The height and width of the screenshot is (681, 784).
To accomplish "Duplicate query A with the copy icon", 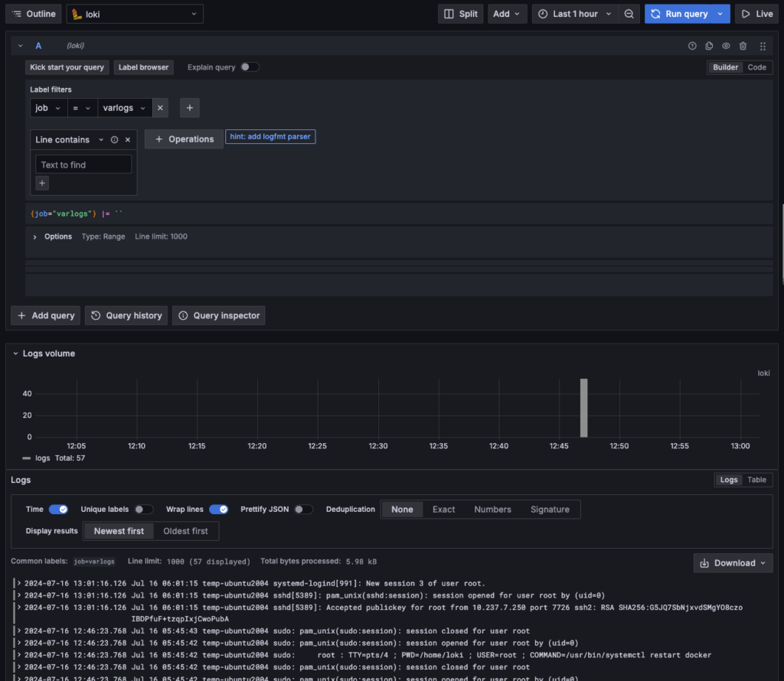I will click(x=709, y=46).
